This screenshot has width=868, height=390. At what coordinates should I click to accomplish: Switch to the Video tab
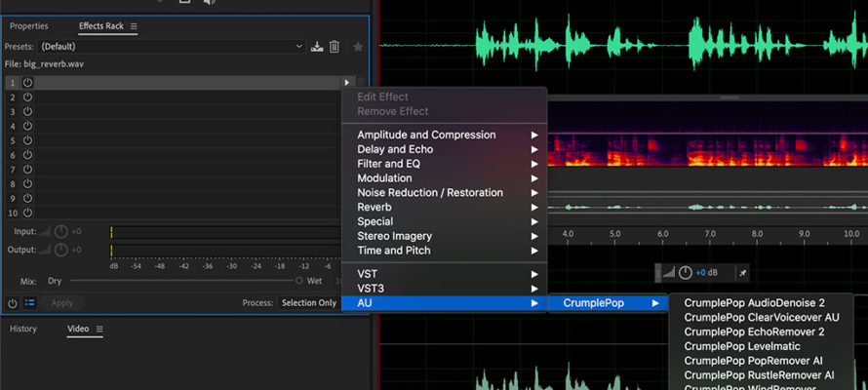coord(78,329)
